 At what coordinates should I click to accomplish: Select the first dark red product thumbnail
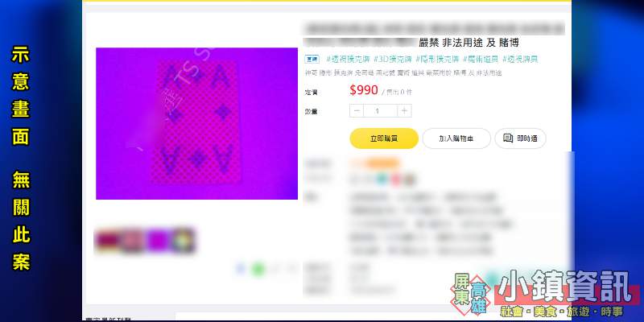(108, 240)
